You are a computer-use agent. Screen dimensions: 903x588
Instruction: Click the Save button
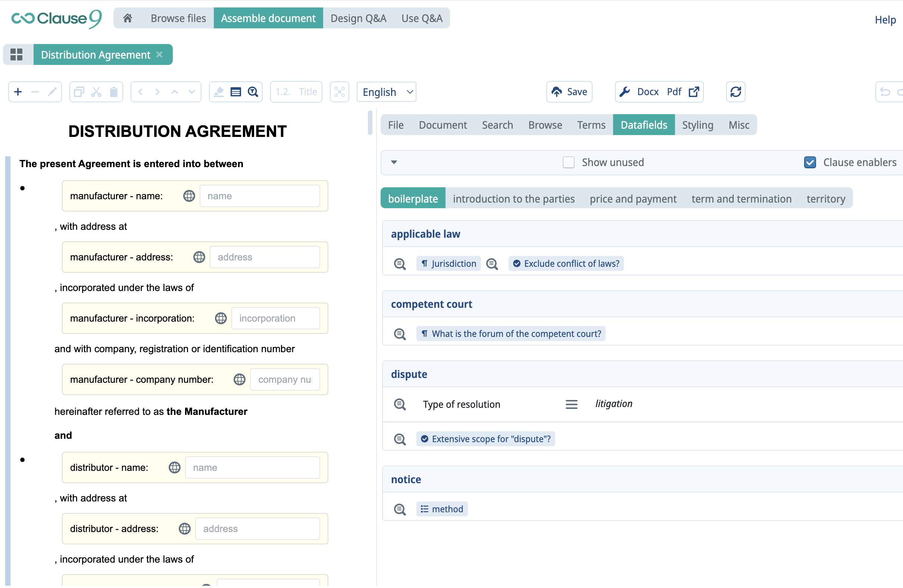569,92
